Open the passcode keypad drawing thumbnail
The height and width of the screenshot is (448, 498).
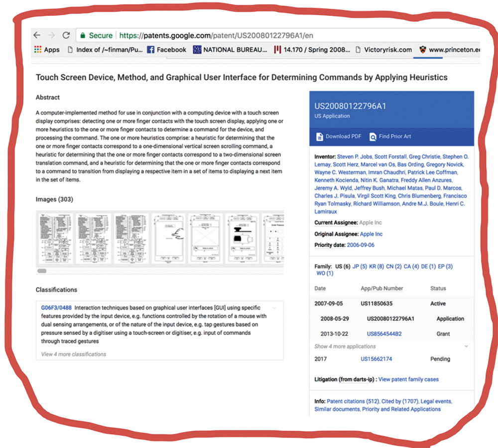[273, 238]
